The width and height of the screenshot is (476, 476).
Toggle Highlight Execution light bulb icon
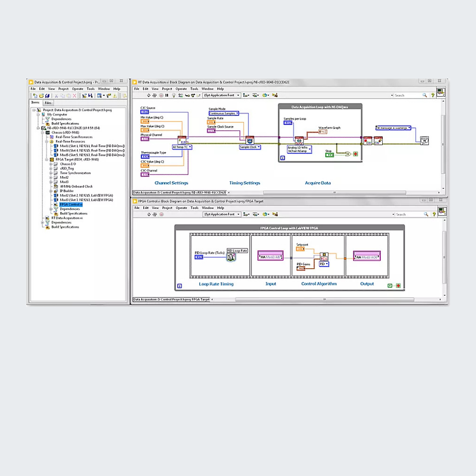tap(174, 95)
